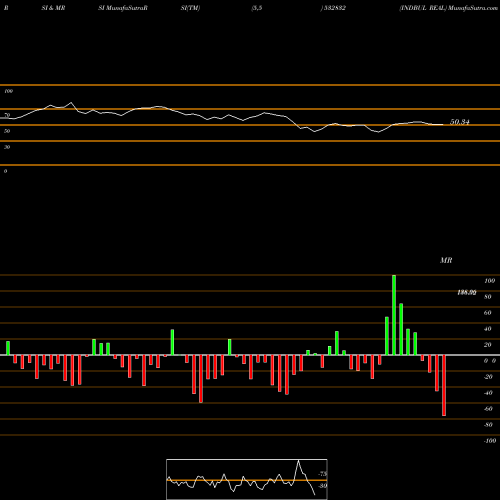Click the tallest green MR bar

pyautogui.click(x=394, y=315)
